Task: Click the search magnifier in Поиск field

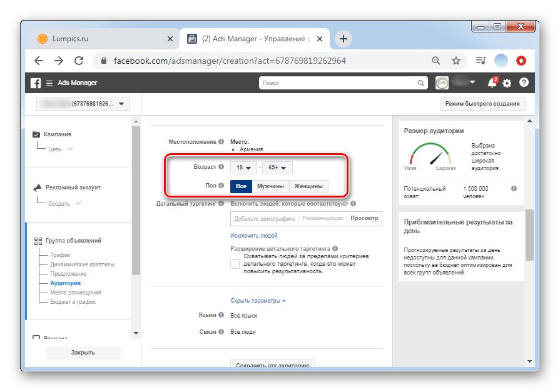Action: (x=420, y=83)
